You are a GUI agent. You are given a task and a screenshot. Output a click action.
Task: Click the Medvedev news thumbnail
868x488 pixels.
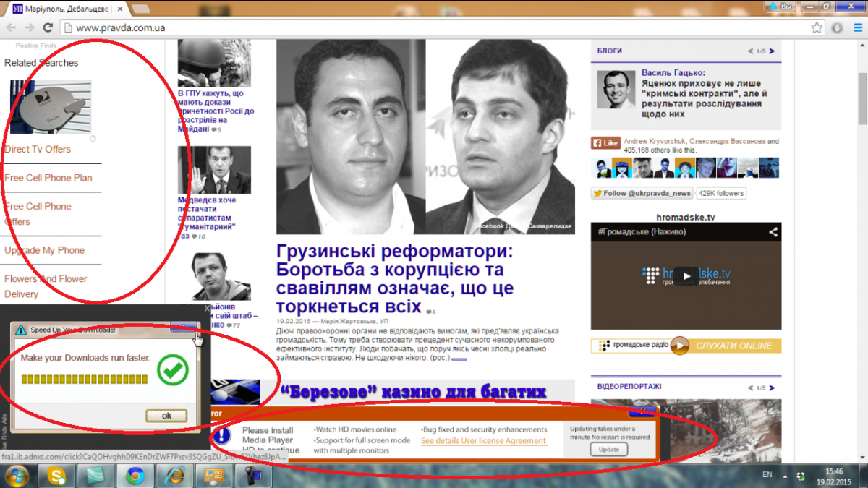coord(214,170)
